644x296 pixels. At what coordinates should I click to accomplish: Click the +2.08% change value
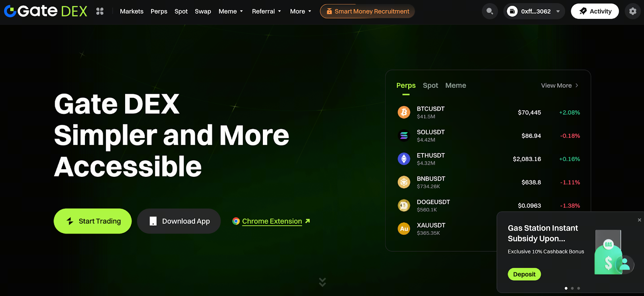570,112
